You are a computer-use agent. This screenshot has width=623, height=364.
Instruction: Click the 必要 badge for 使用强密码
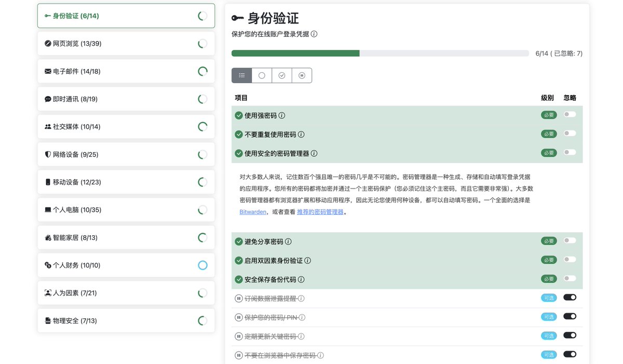tap(549, 115)
